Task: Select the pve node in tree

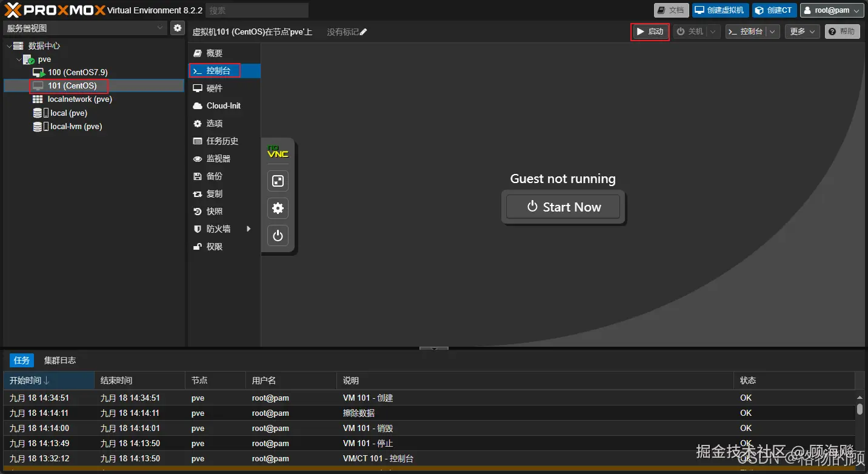Action: pos(44,59)
